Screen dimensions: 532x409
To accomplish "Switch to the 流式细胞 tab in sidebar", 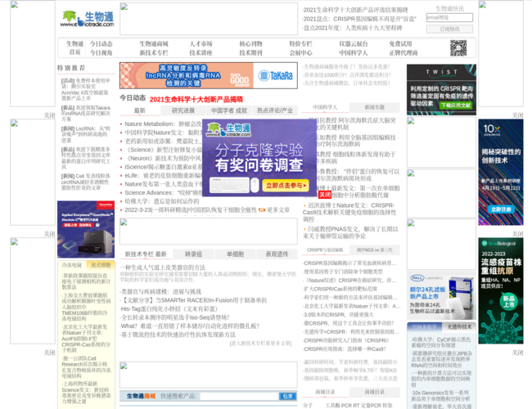I will pos(101,265).
